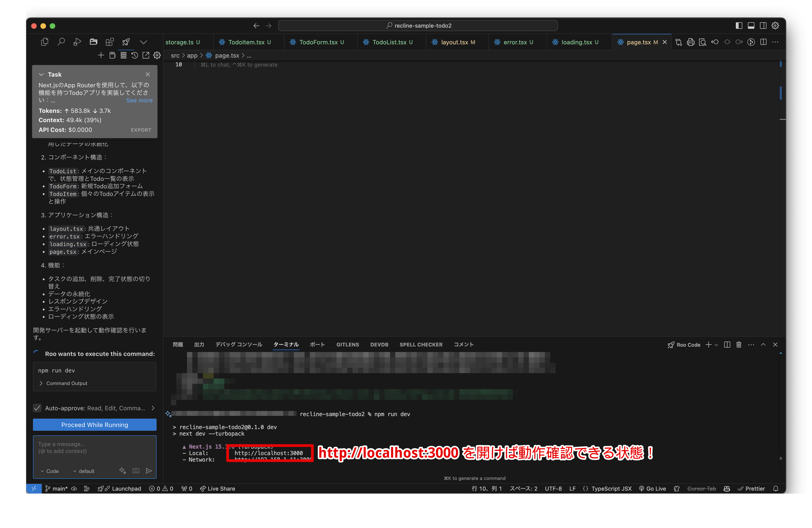Open the 出力 panel tab
The image size is (812, 528).
pyautogui.click(x=199, y=345)
